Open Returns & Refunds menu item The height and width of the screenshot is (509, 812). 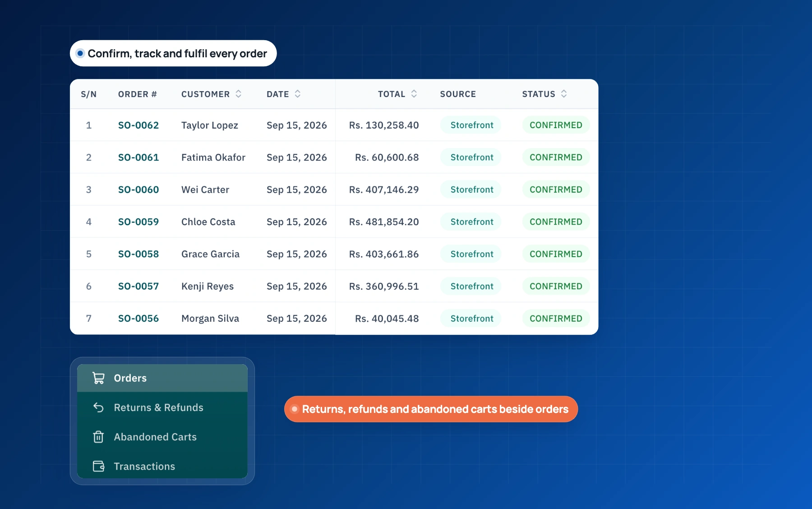[162, 407]
